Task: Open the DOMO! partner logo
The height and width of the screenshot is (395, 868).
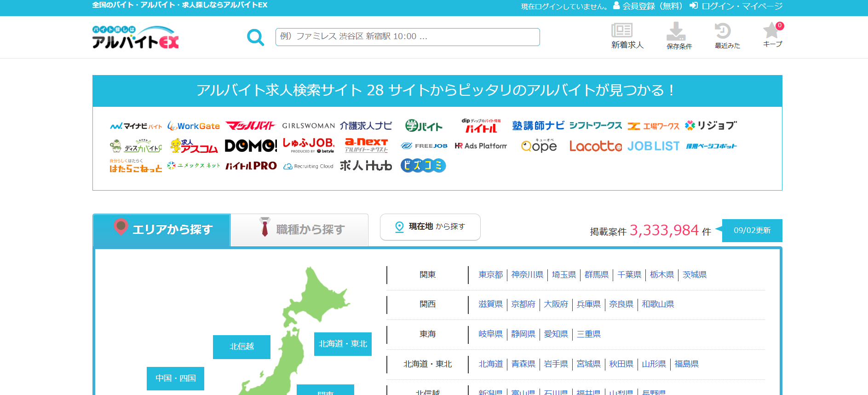Action: 251,146
